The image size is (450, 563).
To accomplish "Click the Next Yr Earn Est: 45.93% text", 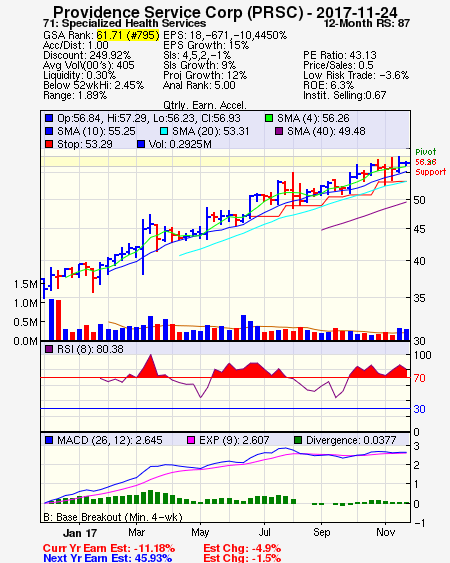I will click(107, 558).
